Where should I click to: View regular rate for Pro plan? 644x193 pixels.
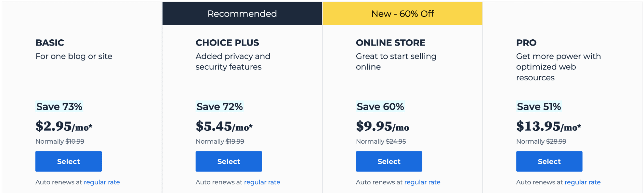coord(582,182)
